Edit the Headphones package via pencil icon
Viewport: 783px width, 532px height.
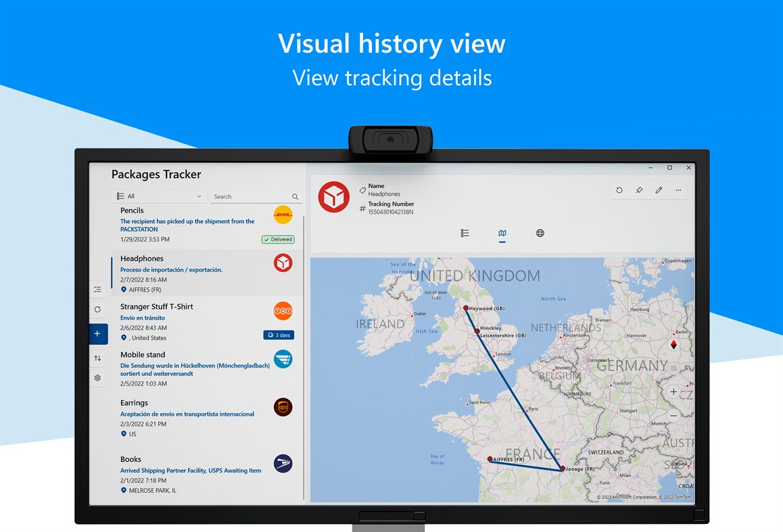coord(659,190)
